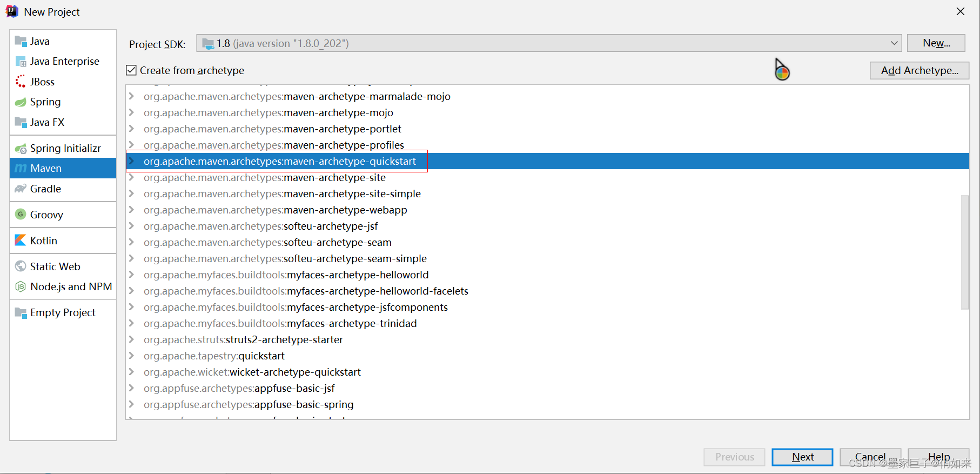Click the Maven m icon
Image resolution: width=980 pixels, height=474 pixels.
(x=21, y=168)
